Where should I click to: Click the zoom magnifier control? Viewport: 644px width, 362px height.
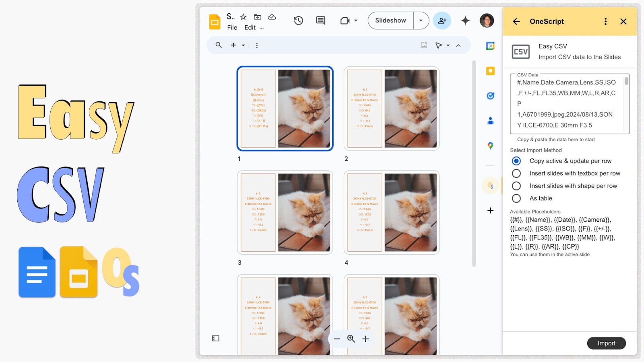pyautogui.click(x=351, y=339)
